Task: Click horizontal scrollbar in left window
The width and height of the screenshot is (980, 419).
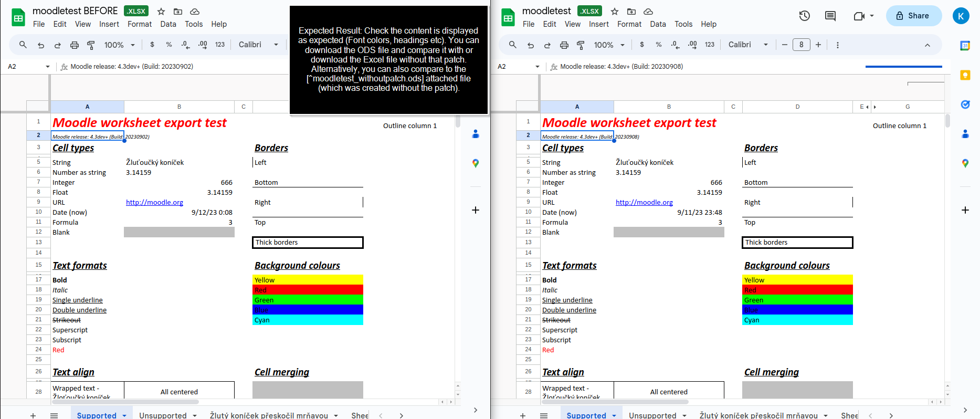Action: (x=124, y=402)
